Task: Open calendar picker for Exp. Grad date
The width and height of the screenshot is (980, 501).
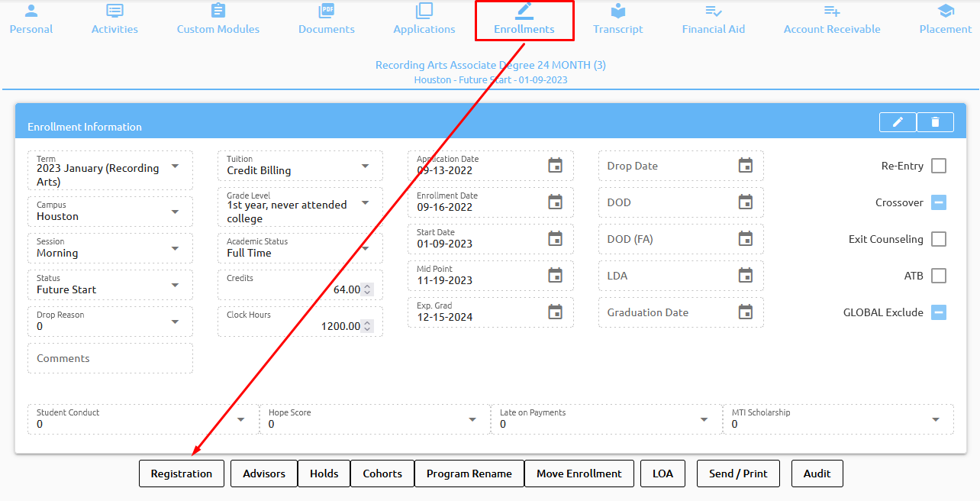Action: [555, 312]
